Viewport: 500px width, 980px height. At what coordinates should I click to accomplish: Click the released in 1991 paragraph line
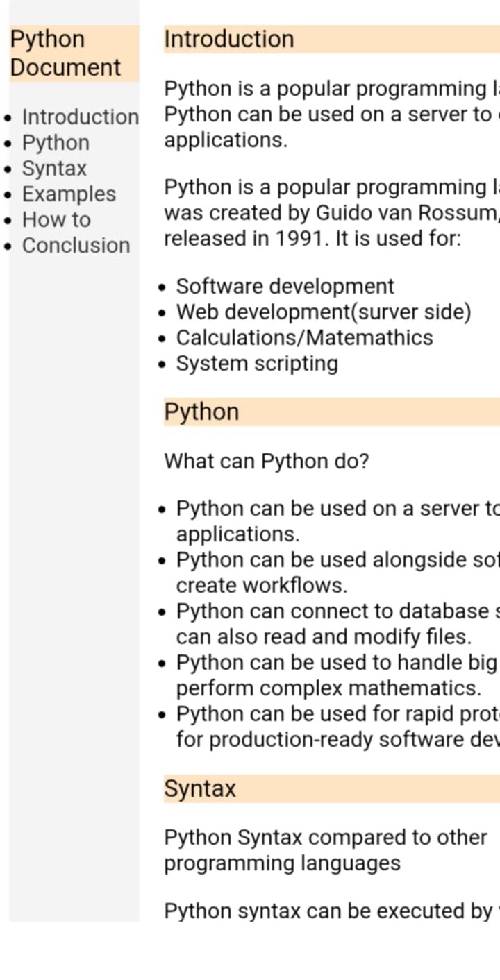[x=312, y=239]
